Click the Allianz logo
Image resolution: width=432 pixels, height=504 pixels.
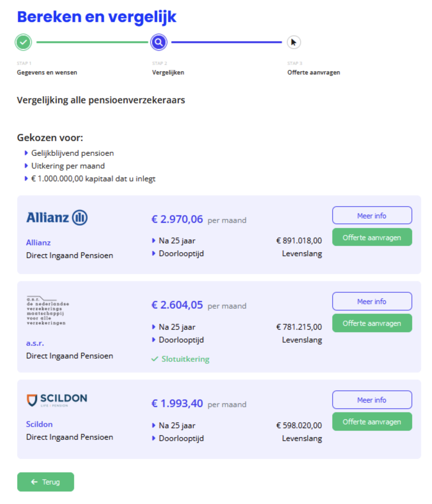[x=57, y=217]
